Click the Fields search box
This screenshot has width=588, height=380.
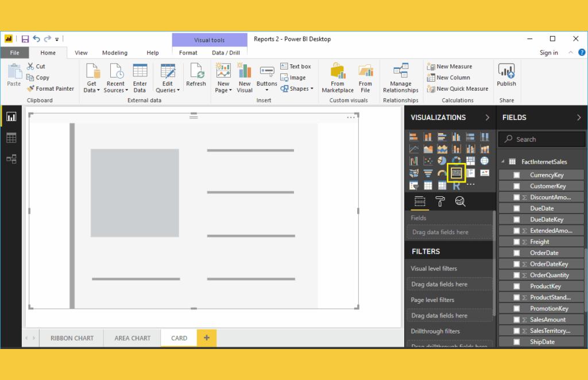543,139
